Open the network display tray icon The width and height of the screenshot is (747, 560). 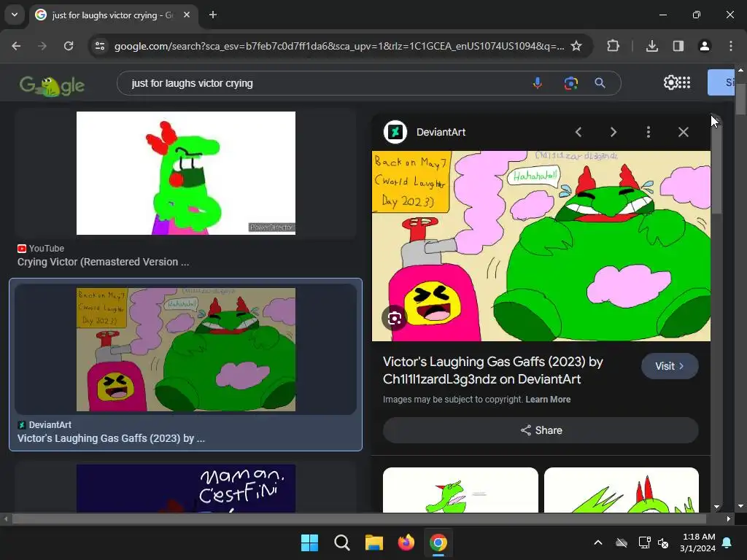644,542
